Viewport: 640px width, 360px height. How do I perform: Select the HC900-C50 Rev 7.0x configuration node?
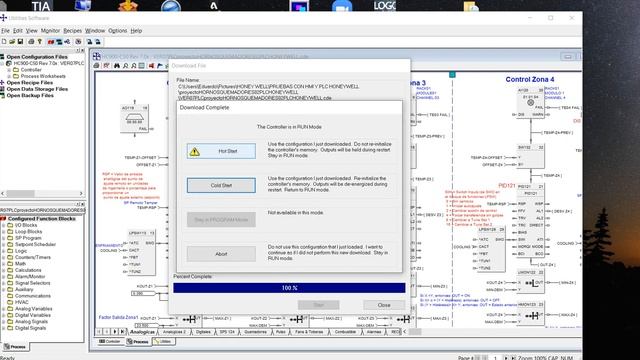[x=49, y=63]
